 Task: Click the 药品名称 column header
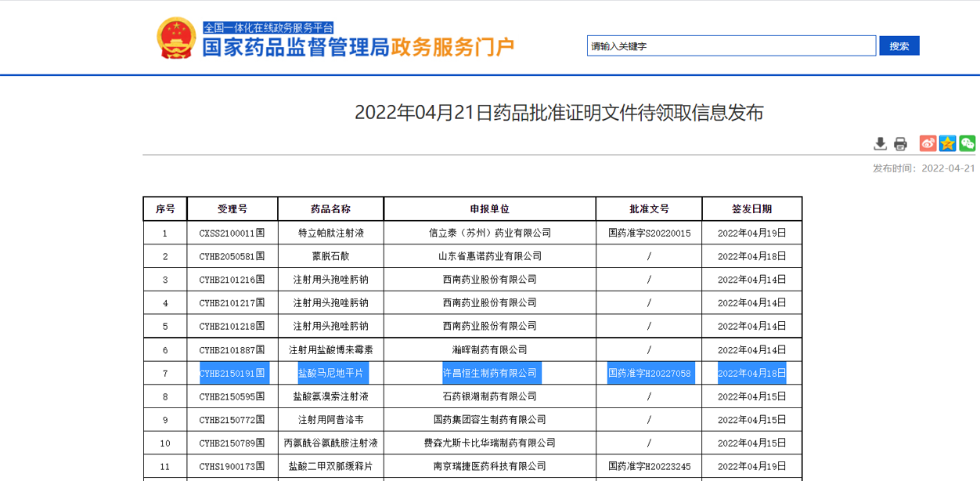[x=330, y=209]
